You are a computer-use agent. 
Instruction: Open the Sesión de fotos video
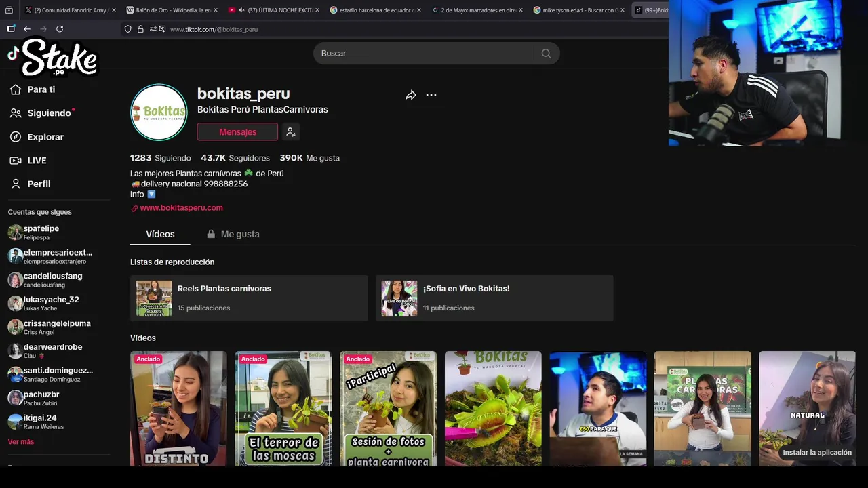pos(388,408)
